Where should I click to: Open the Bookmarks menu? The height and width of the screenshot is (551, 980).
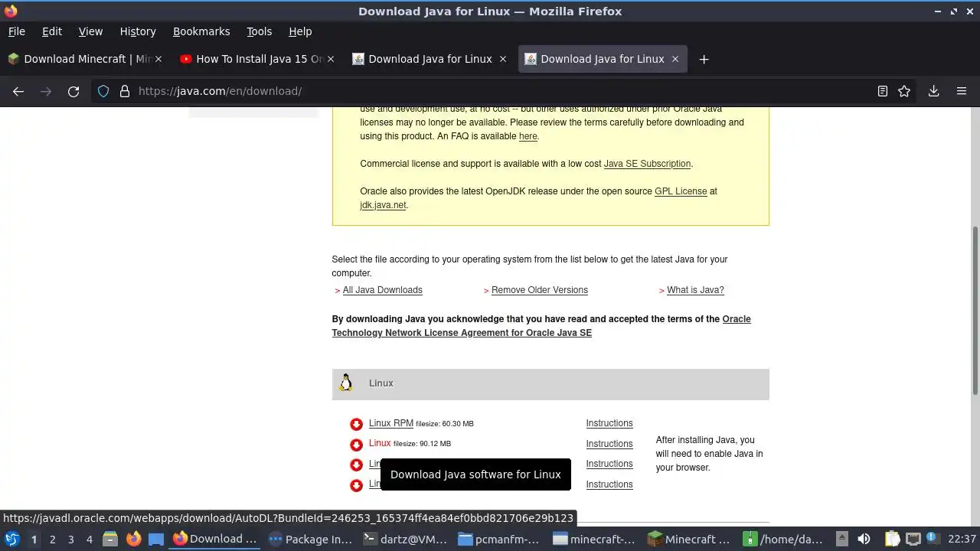[x=201, y=31]
